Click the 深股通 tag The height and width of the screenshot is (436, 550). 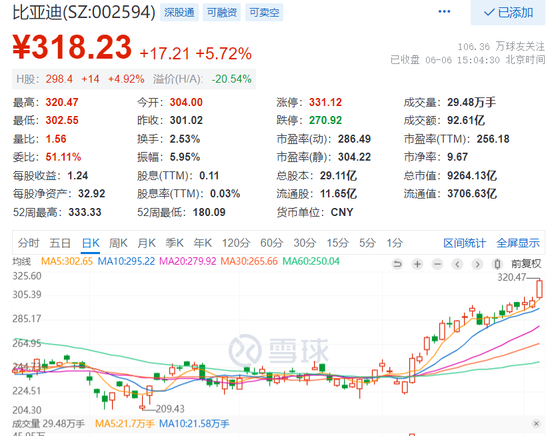point(179,13)
